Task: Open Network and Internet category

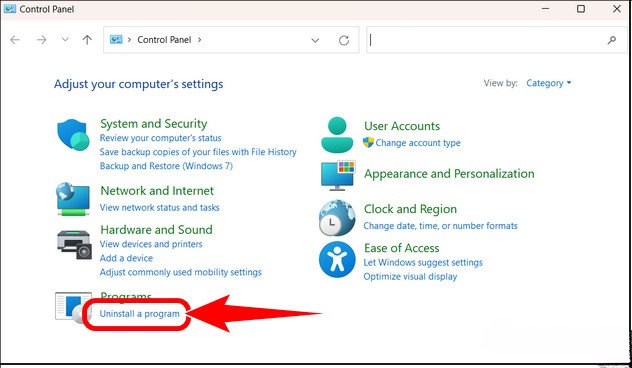Action: pos(157,190)
